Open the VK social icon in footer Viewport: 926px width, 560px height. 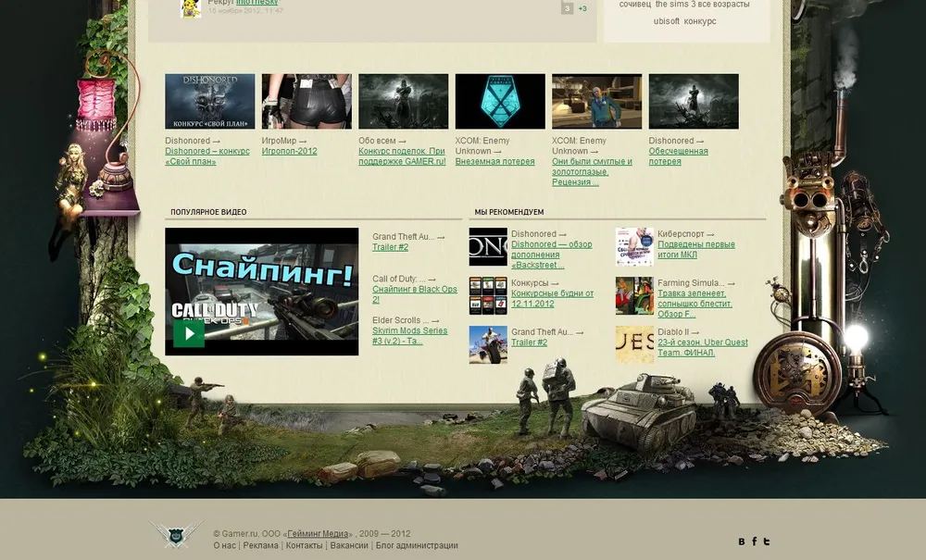[742, 541]
